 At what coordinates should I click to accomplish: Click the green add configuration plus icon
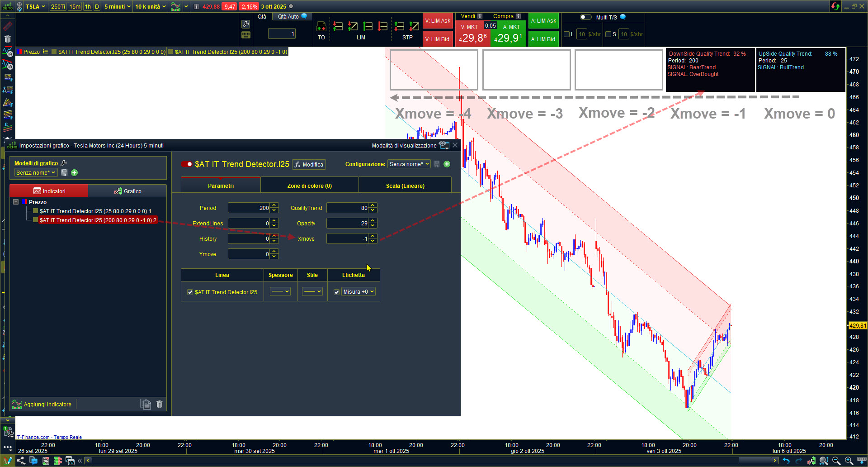click(x=447, y=164)
